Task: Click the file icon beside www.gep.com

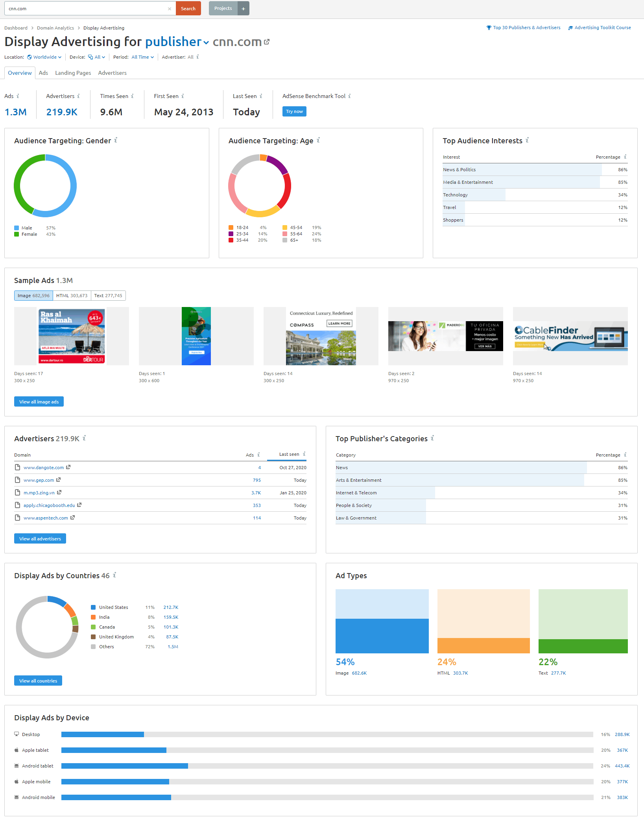Action: (17, 480)
